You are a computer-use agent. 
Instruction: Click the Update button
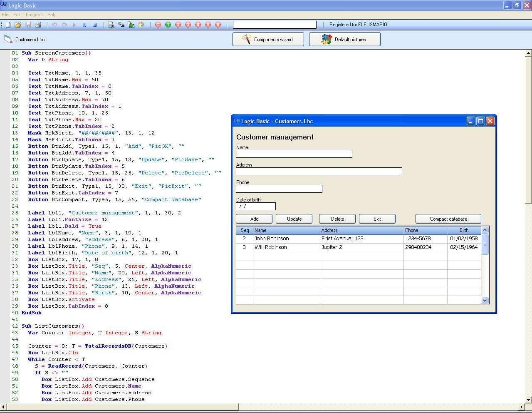click(x=294, y=219)
